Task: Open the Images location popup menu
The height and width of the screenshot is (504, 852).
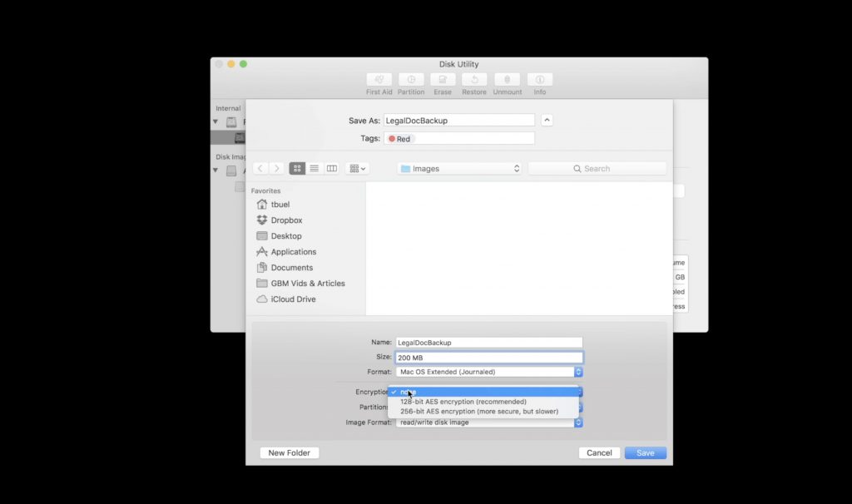Action: [458, 168]
